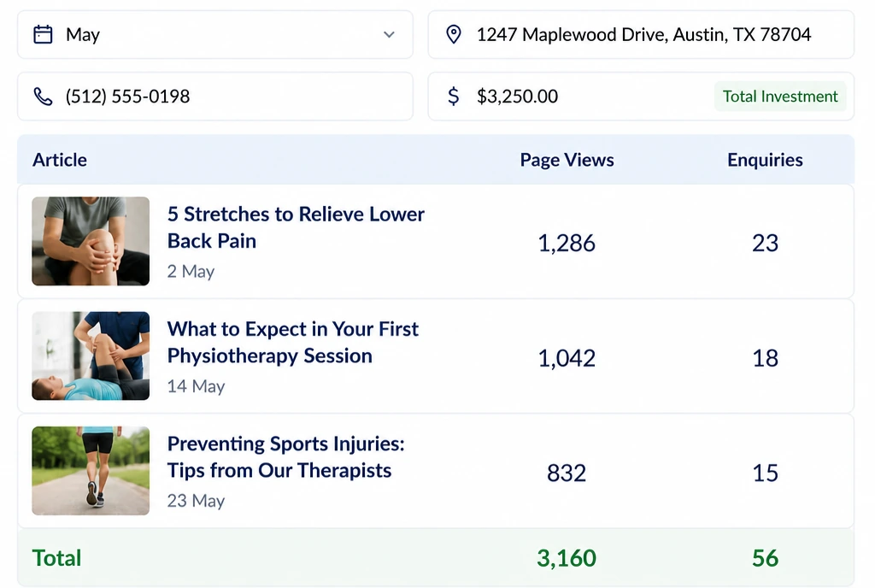Click the phone handset icon

(x=43, y=97)
